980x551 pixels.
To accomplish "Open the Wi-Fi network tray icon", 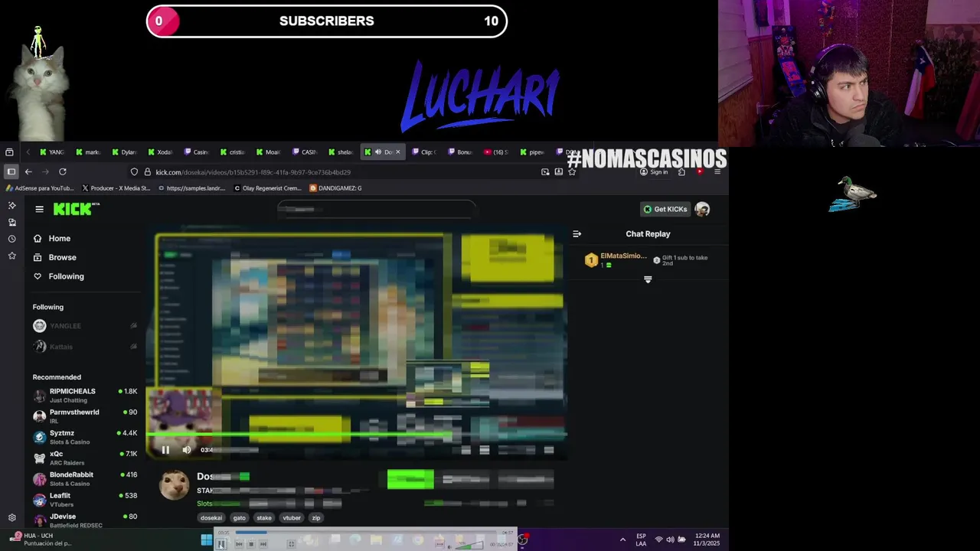I will click(658, 540).
